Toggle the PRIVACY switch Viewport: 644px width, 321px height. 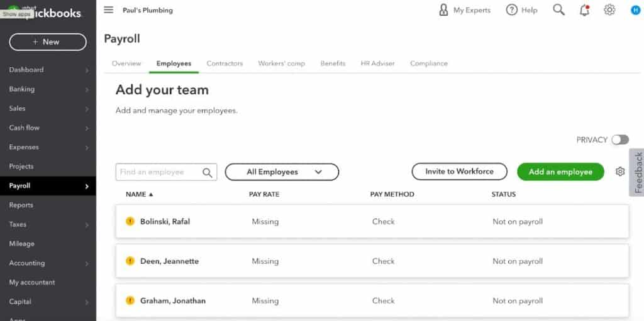click(x=619, y=140)
